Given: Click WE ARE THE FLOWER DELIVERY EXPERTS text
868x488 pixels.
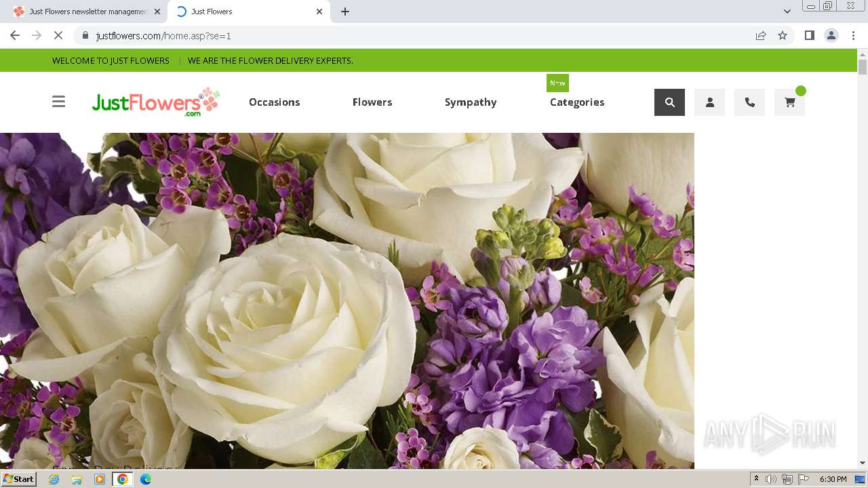Looking at the screenshot, I should tap(271, 60).
